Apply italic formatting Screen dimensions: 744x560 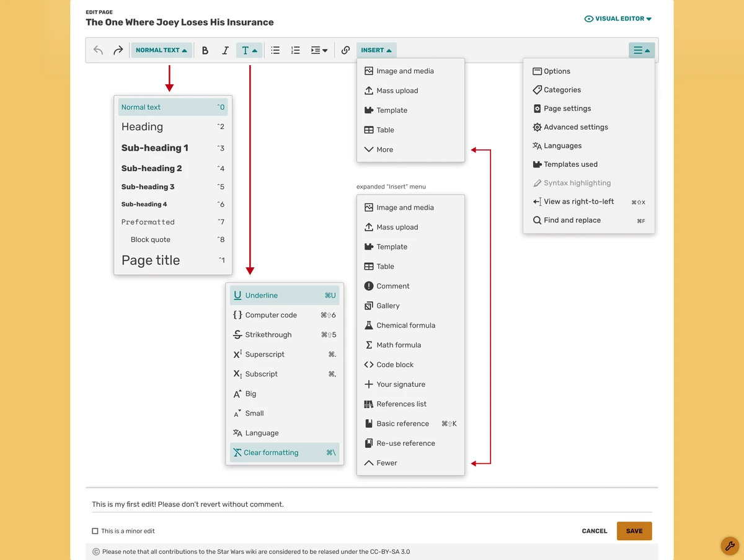(225, 50)
